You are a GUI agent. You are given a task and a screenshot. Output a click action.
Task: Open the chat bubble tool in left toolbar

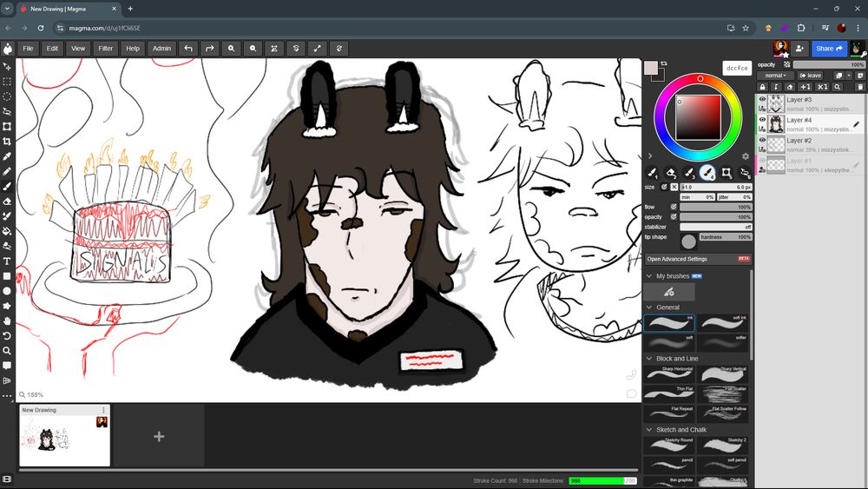pos(7,366)
